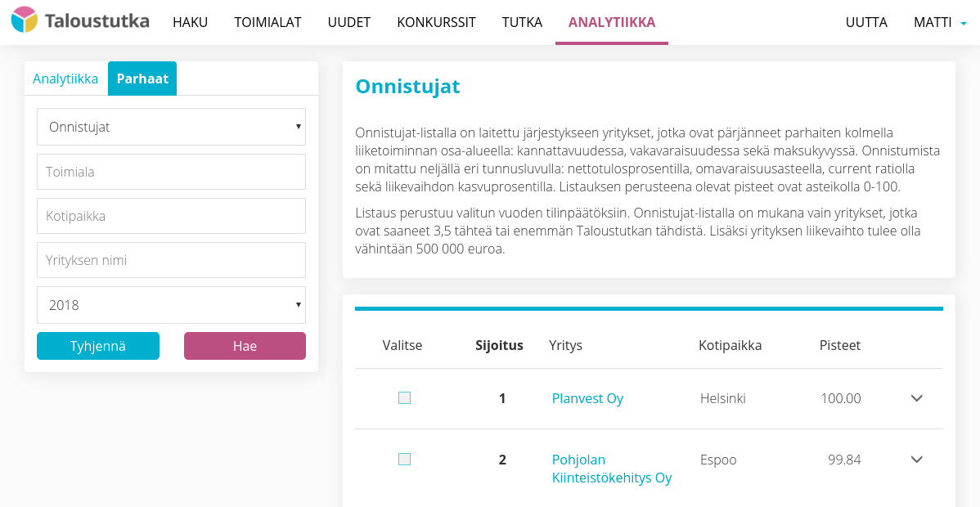The height and width of the screenshot is (507, 980).
Task: Switch to the Analytiikka tab
Action: (x=65, y=79)
